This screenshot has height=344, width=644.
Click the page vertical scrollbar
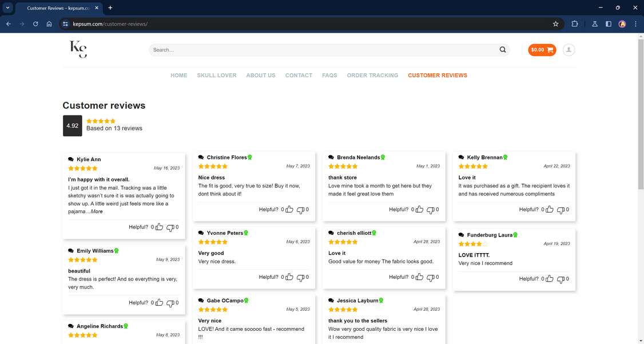641,113
